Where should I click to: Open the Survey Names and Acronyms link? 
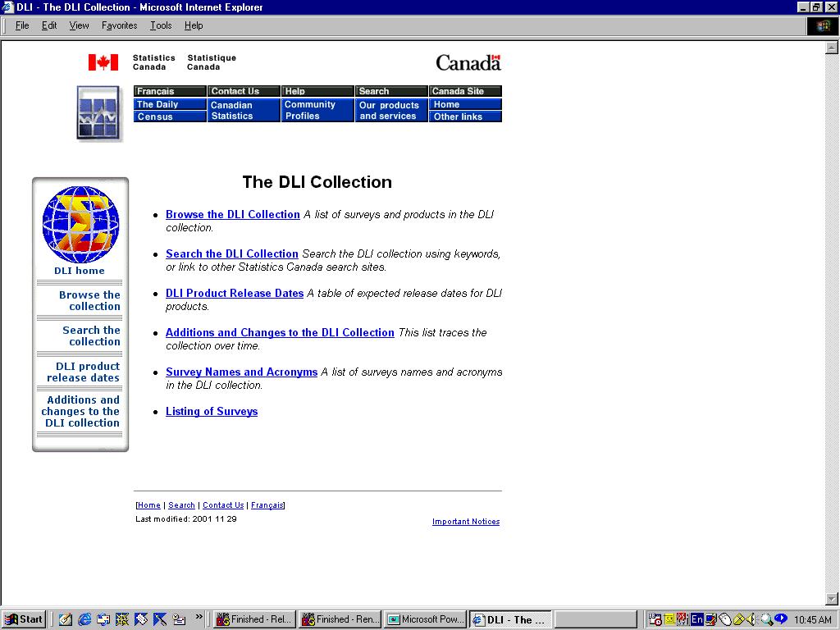pos(242,372)
